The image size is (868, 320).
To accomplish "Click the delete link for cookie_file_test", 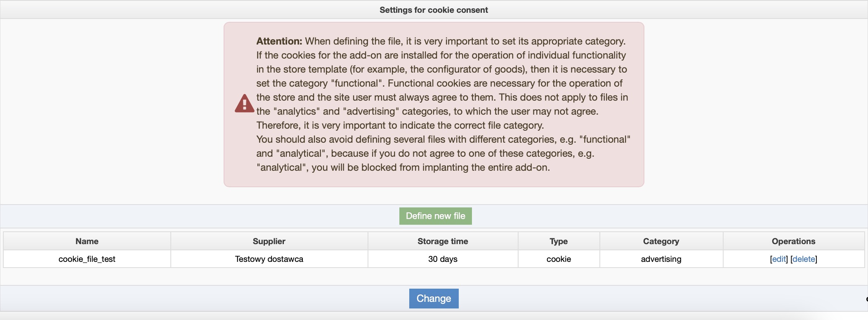I will pyautogui.click(x=804, y=259).
